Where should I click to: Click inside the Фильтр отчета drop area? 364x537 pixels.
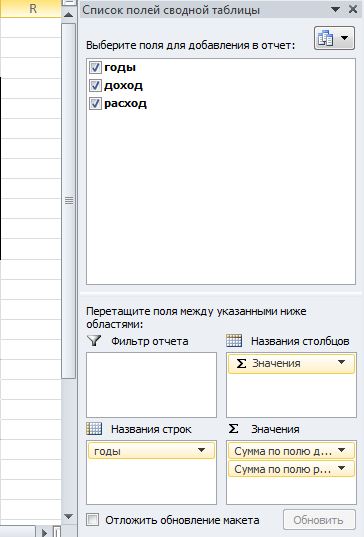[151, 385]
